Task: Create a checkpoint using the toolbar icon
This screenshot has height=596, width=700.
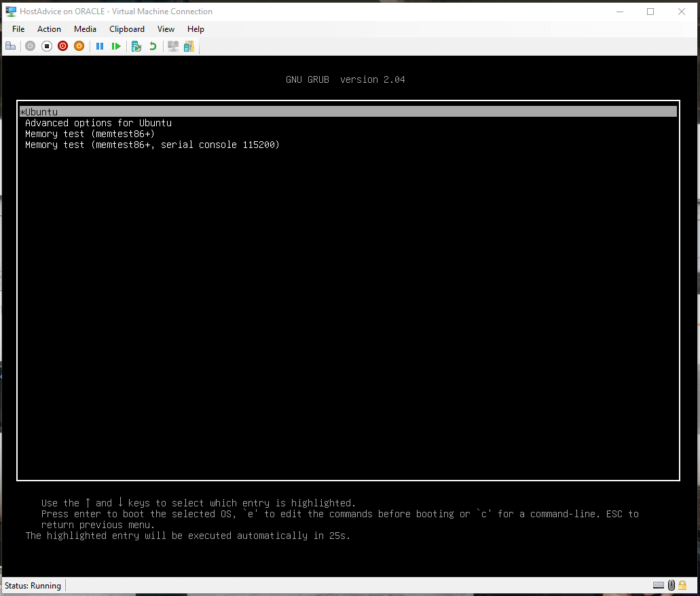Action: point(136,46)
